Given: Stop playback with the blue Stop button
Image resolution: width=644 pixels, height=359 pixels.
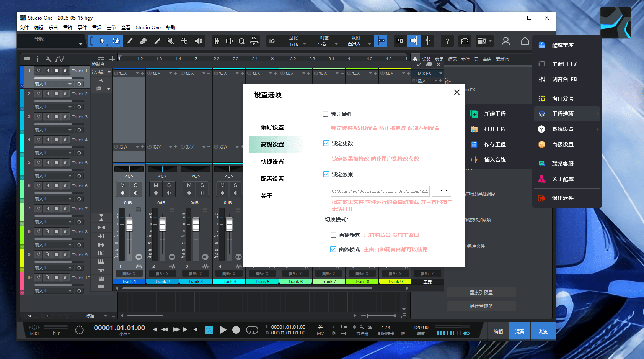Looking at the screenshot, I should [209, 330].
